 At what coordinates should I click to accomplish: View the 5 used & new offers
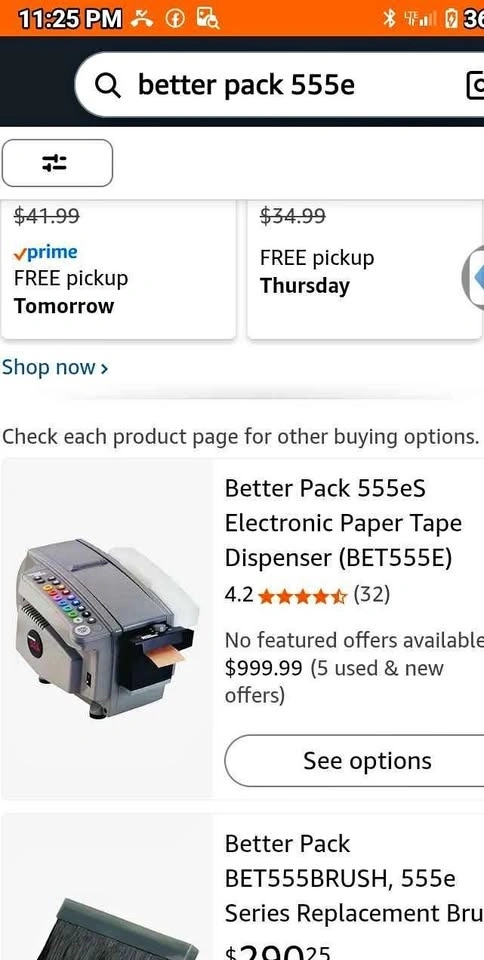click(x=334, y=681)
